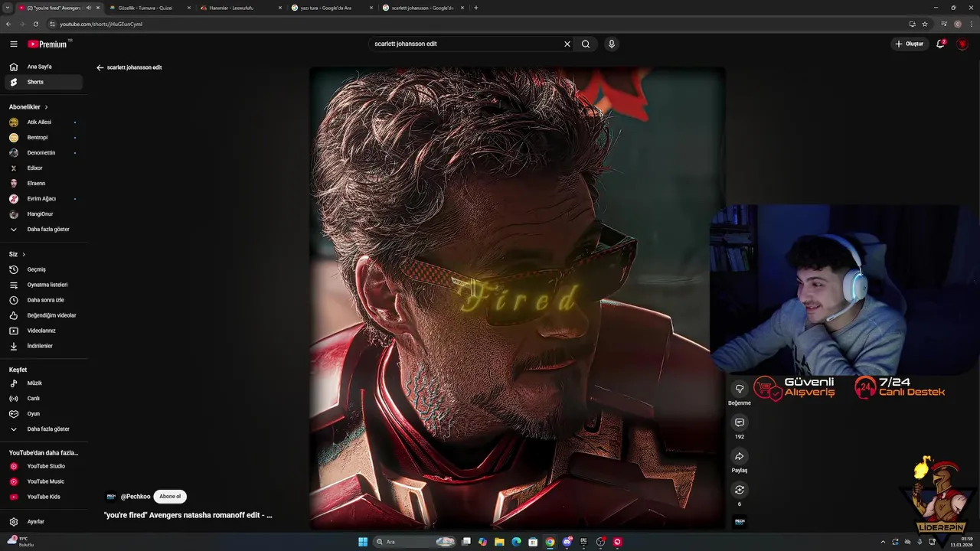Switch to the scarlett johansson Google tab

(421, 8)
